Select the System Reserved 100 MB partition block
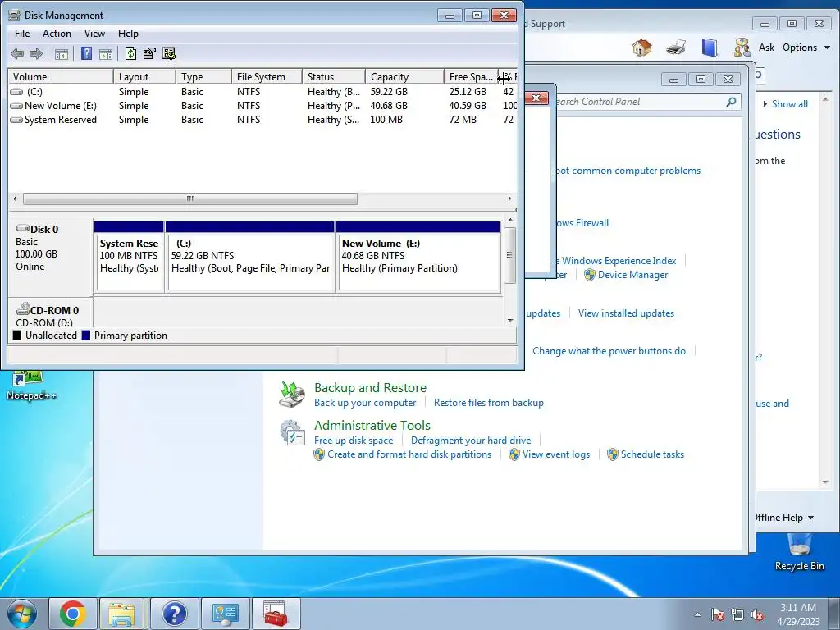This screenshot has height=630, width=840. pyautogui.click(x=129, y=257)
